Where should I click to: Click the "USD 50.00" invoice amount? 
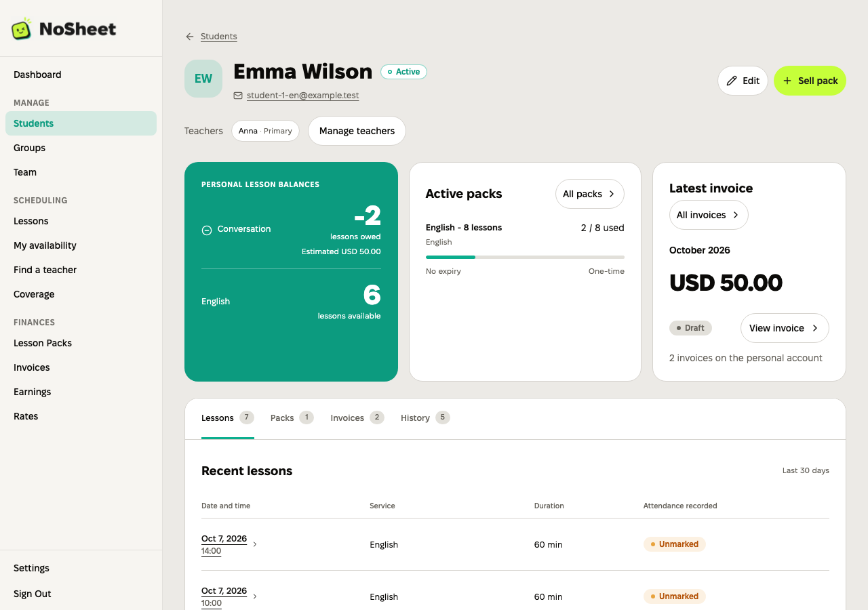(726, 283)
